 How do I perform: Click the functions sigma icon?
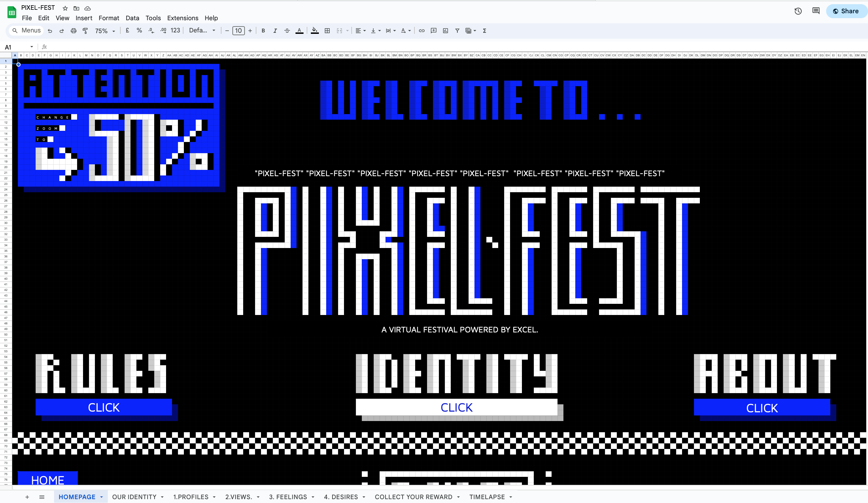(x=485, y=31)
